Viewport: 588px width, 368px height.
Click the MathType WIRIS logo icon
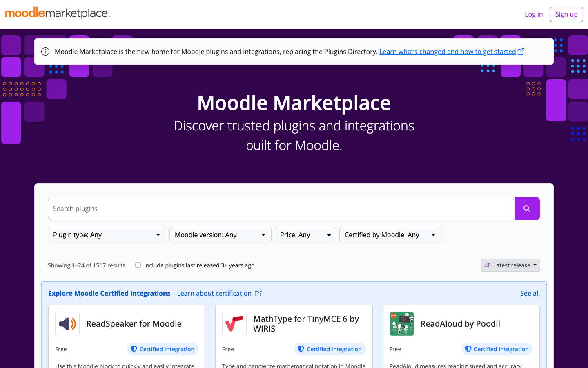click(234, 324)
